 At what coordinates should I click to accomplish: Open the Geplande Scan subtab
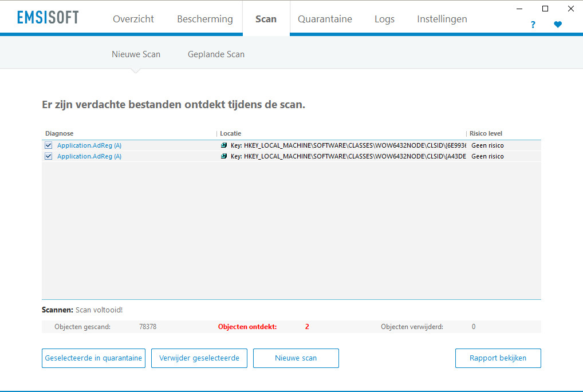point(216,54)
